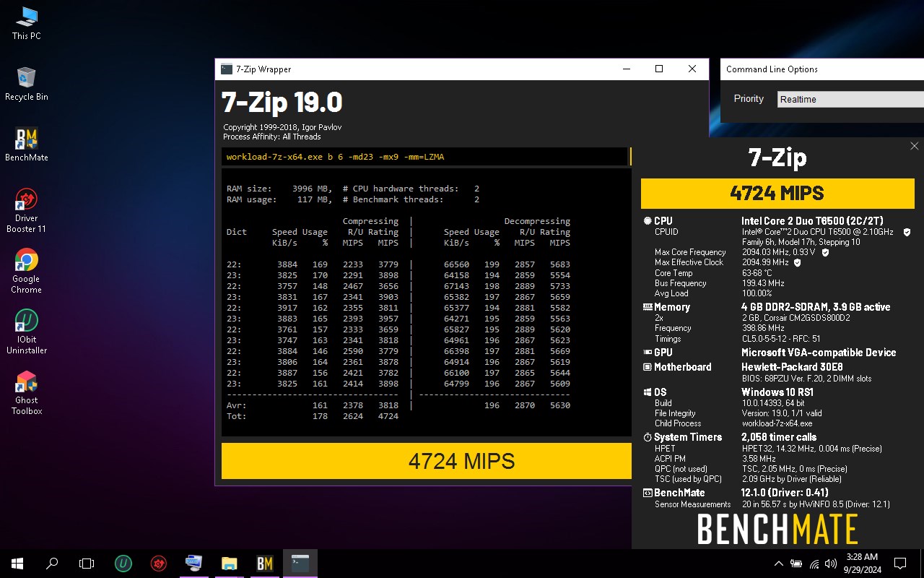Close the BenchMate 7-Zip result panel
The height and width of the screenshot is (578, 924).
coord(915,146)
